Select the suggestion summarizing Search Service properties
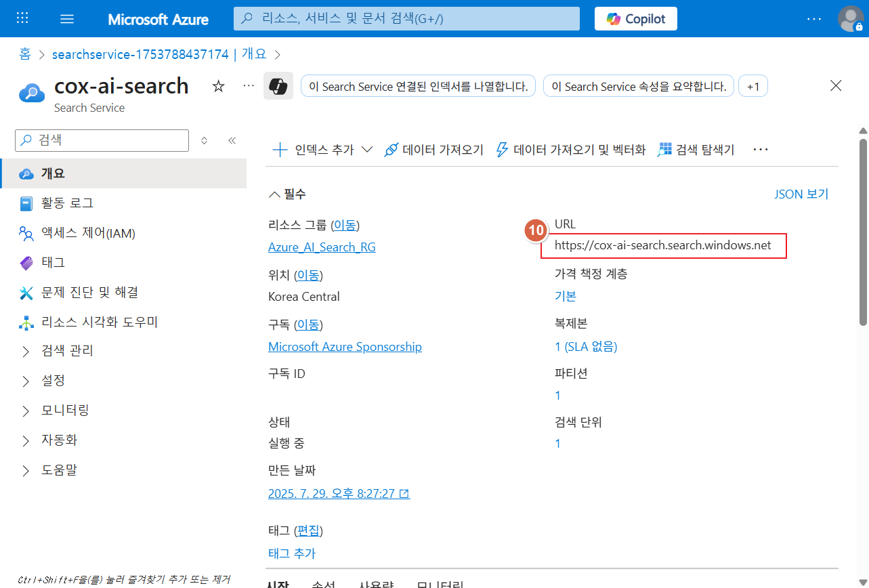The image size is (869, 588). (x=639, y=87)
